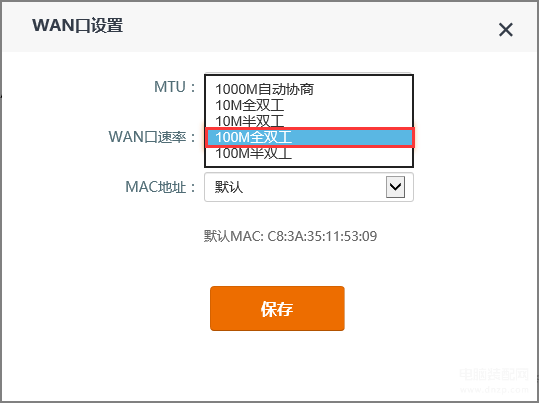
Task: Click the 电脑装配网 watermark text
Action: point(494,374)
